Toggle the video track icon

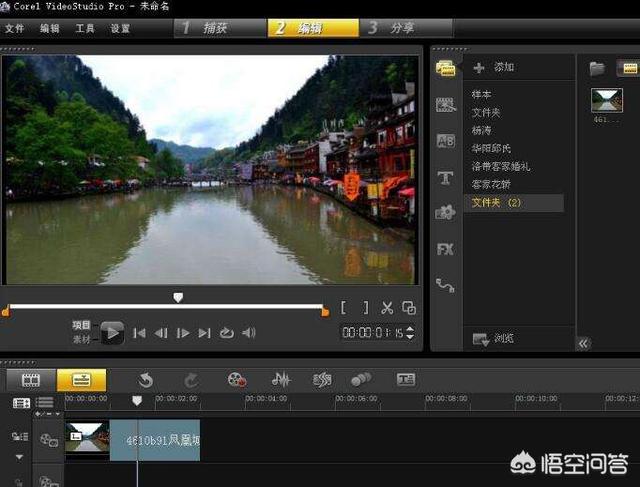pos(49,440)
